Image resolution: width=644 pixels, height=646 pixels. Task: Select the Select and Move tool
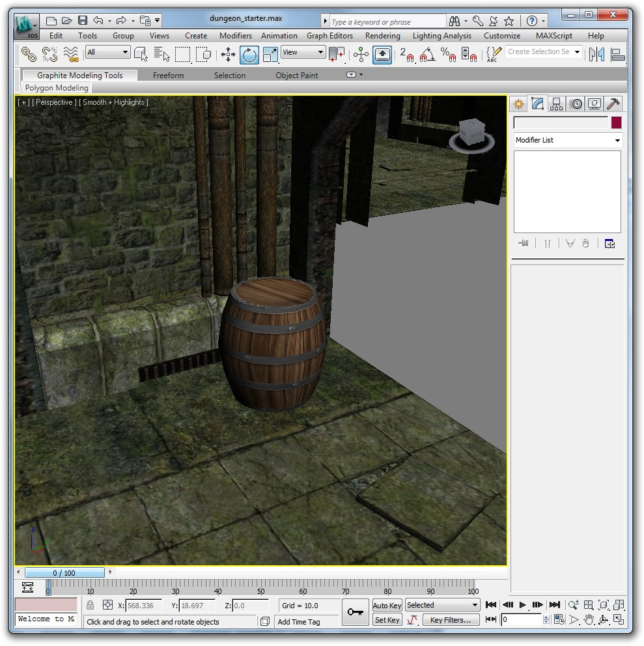point(228,54)
